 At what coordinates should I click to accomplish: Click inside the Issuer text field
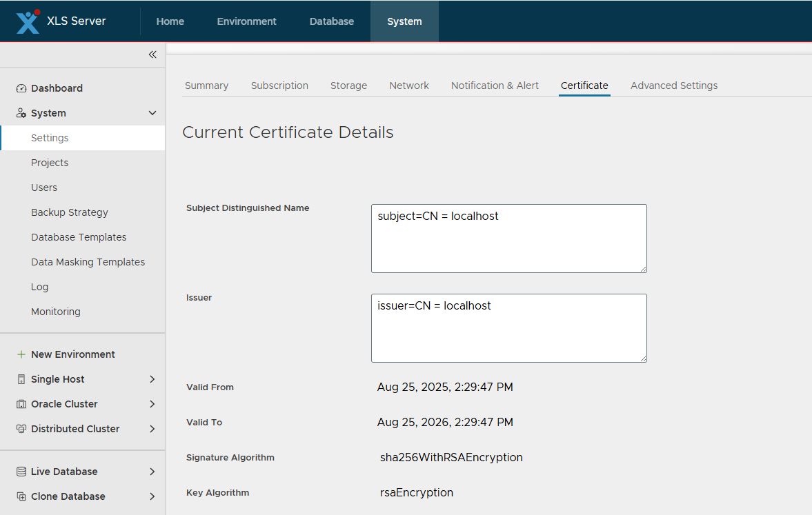point(508,327)
